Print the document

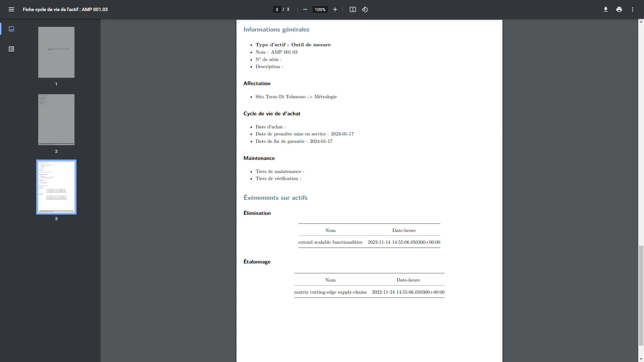pos(619,9)
